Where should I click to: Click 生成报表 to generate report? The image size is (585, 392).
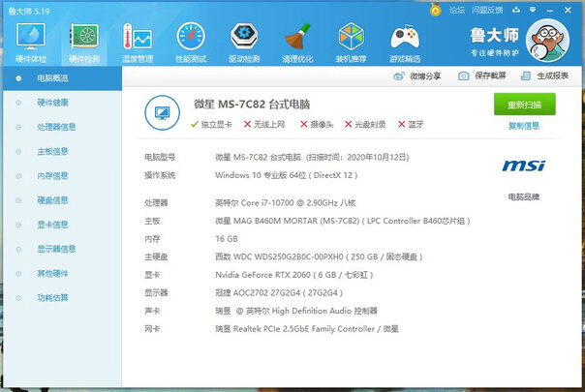[x=545, y=75]
